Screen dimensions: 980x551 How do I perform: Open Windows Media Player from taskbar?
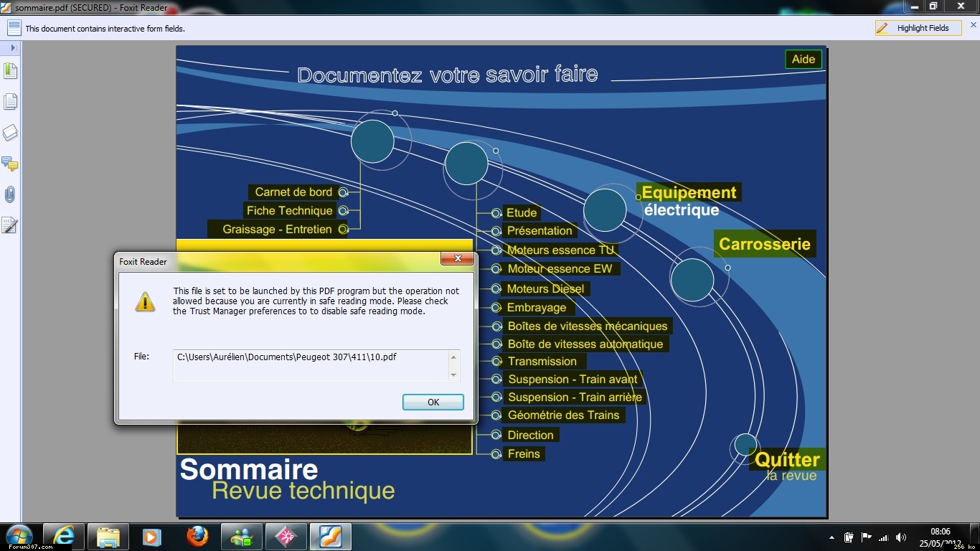152,537
